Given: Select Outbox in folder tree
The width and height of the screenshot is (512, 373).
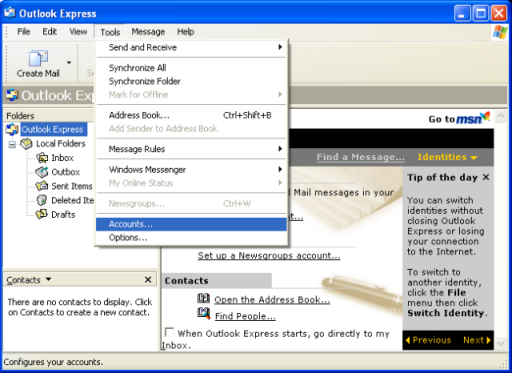Looking at the screenshot, I should click(x=65, y=172).
